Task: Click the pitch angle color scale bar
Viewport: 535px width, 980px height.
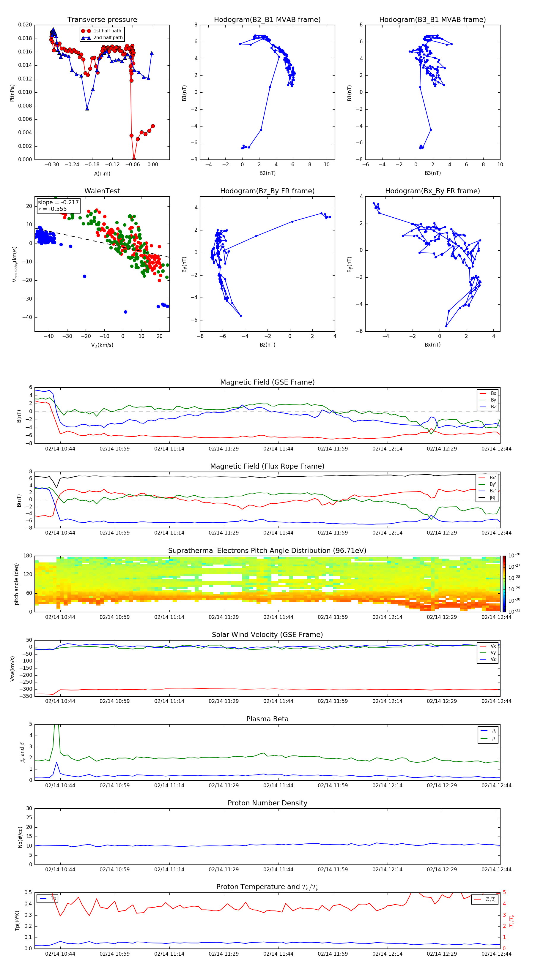Action: click(x=504, y=584)
